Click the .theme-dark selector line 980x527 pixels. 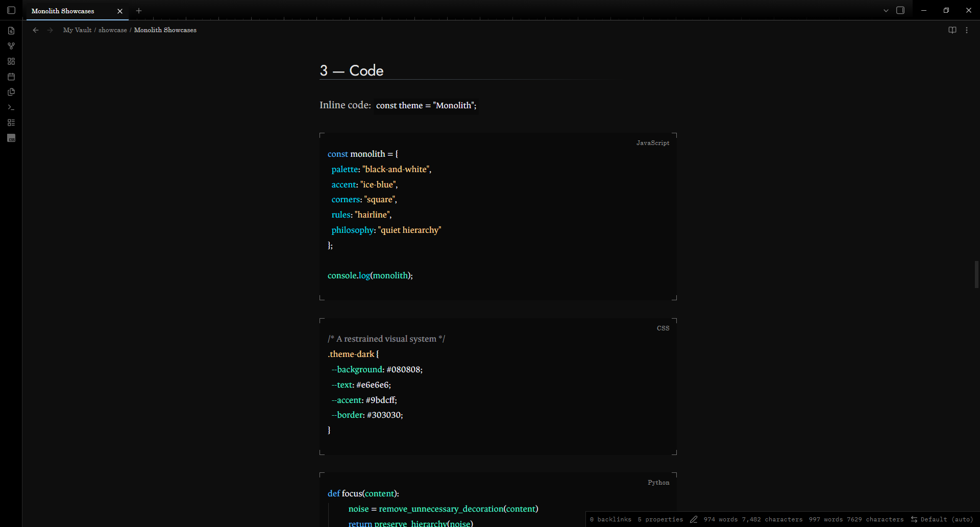(x=353, y=354)
